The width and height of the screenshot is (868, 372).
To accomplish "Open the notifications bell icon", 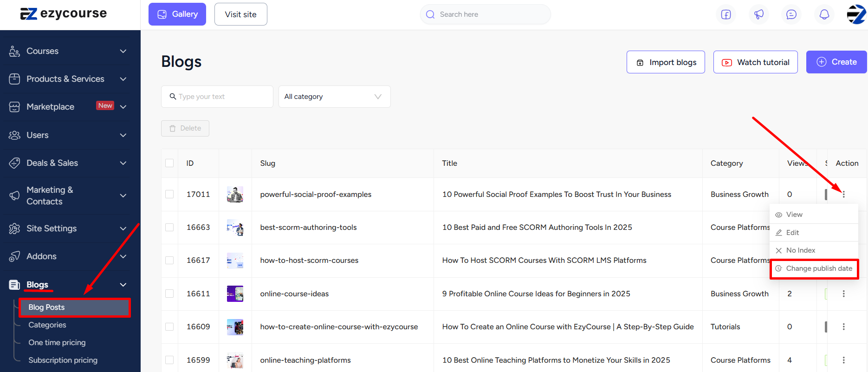I will coord(824,14).
